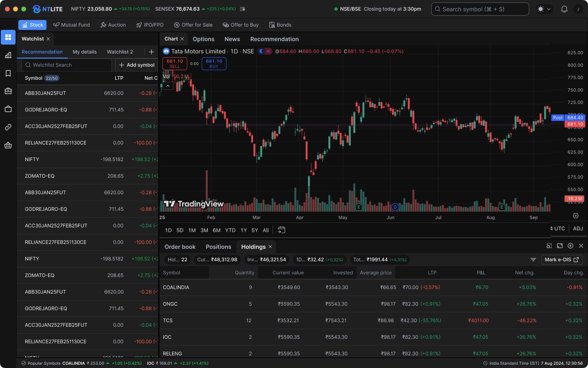Switch to the Mutual Fund section
The height and width of the screenshot is (368, 588).
[x=71, y=25]
